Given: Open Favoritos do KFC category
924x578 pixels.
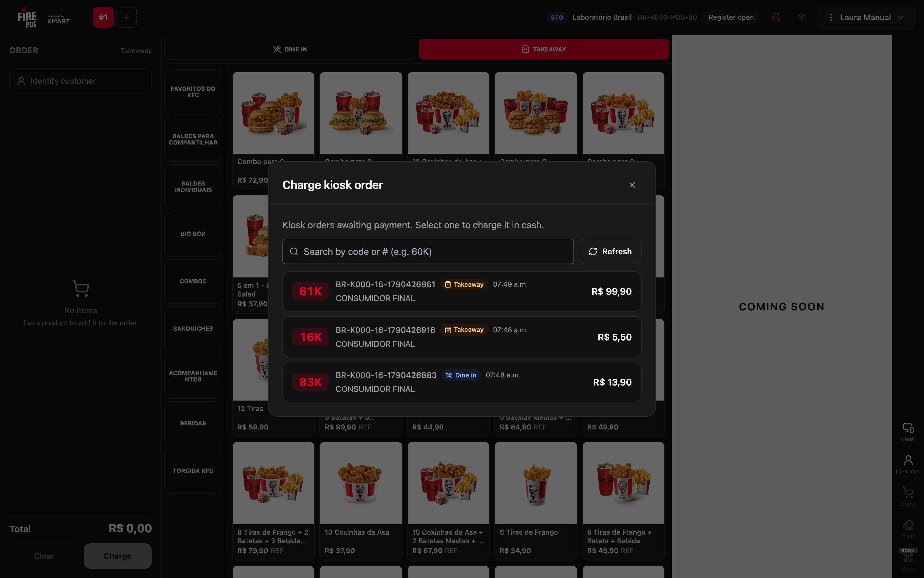Looking at the screenshot, I should tap(193, 92).
